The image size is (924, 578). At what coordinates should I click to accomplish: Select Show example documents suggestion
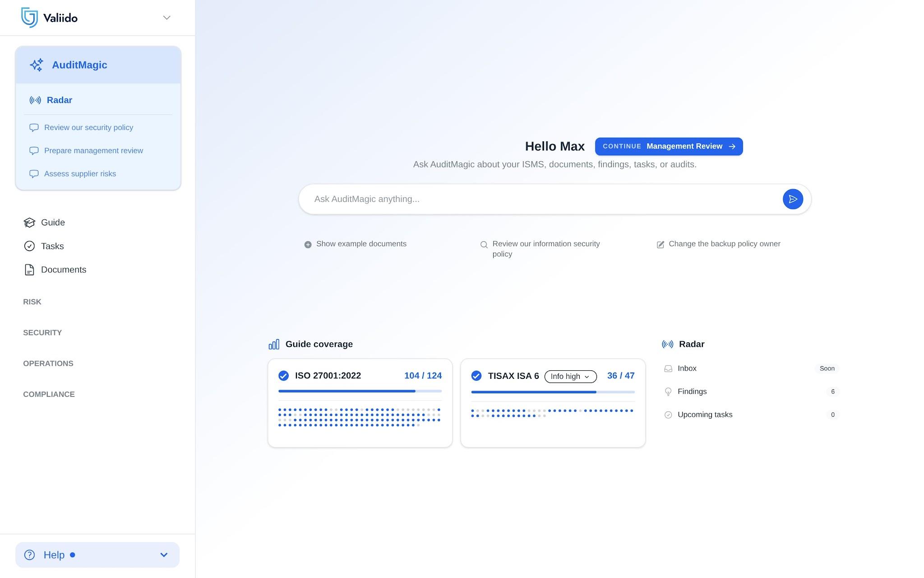pyautogui.click(x=361, y=244)
